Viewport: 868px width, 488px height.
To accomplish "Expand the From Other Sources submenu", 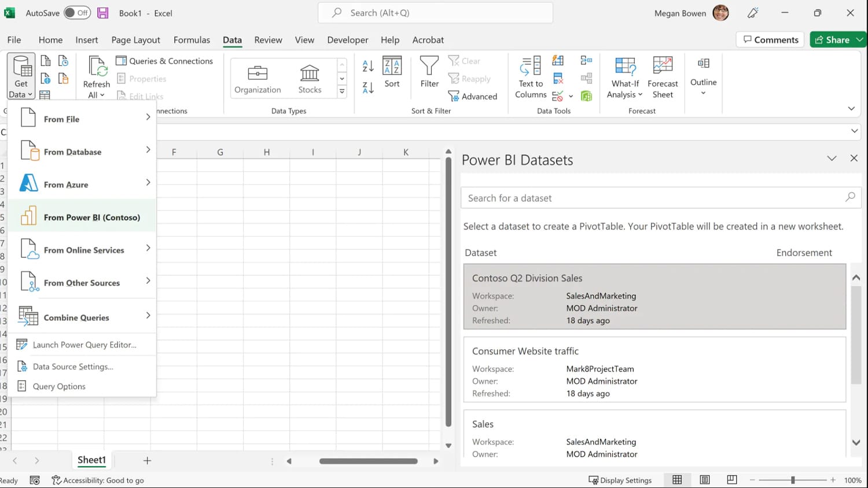I will (83, 283).
